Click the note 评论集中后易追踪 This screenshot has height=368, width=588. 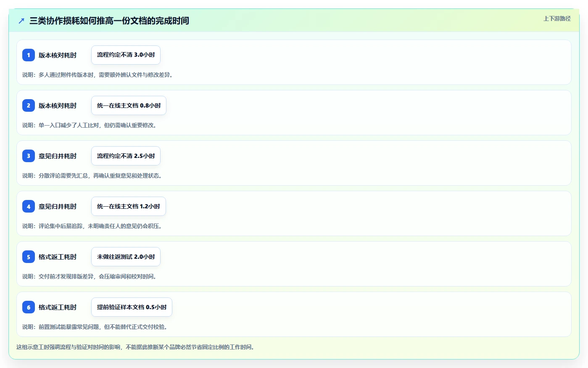point(92,226)
